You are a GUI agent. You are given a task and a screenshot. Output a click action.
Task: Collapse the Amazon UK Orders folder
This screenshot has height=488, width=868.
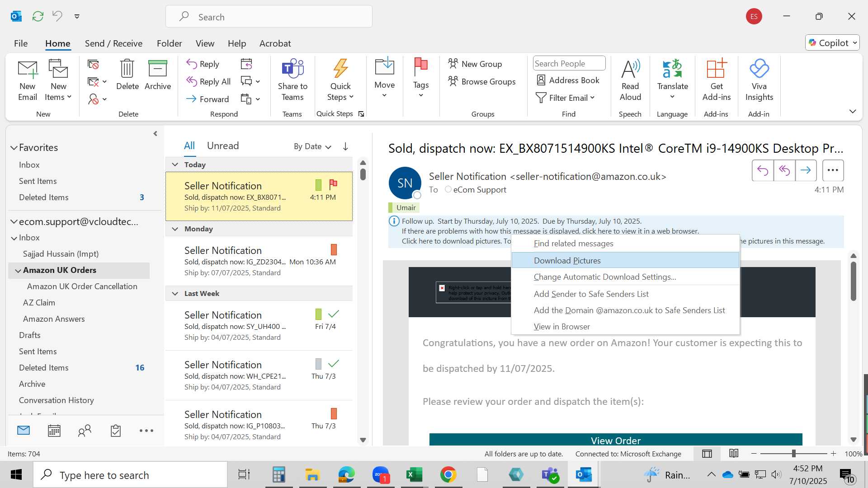pos(18,271)
